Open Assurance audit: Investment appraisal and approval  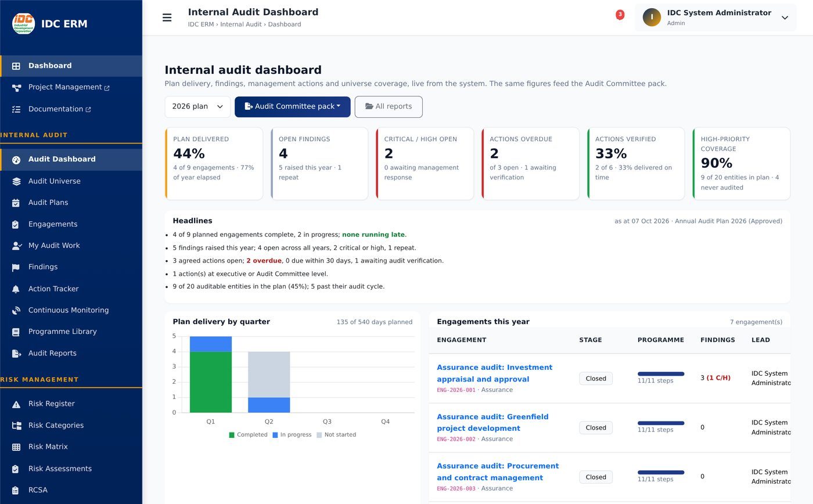(x=494, y=373)
